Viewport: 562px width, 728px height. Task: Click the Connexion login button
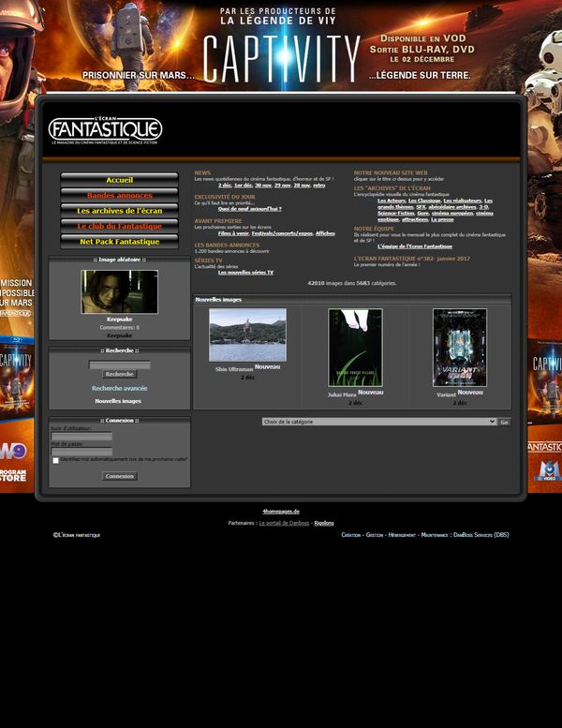(x=119, y=476)
